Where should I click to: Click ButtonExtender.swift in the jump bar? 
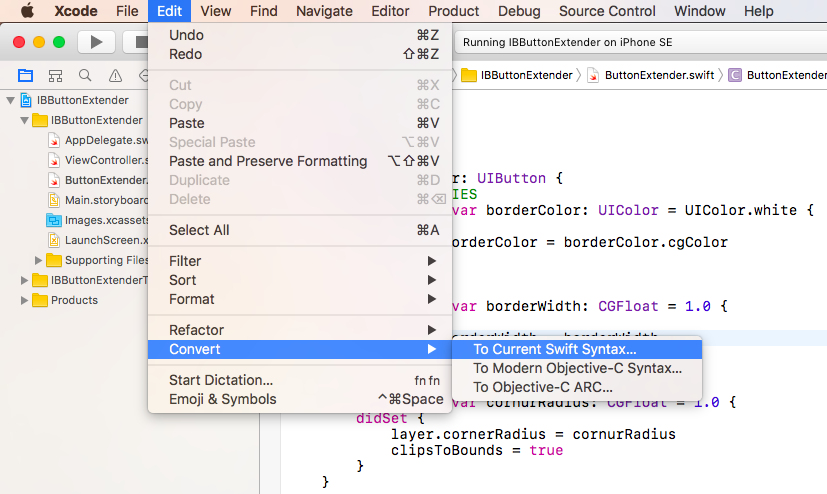click(x=659, y=75)
